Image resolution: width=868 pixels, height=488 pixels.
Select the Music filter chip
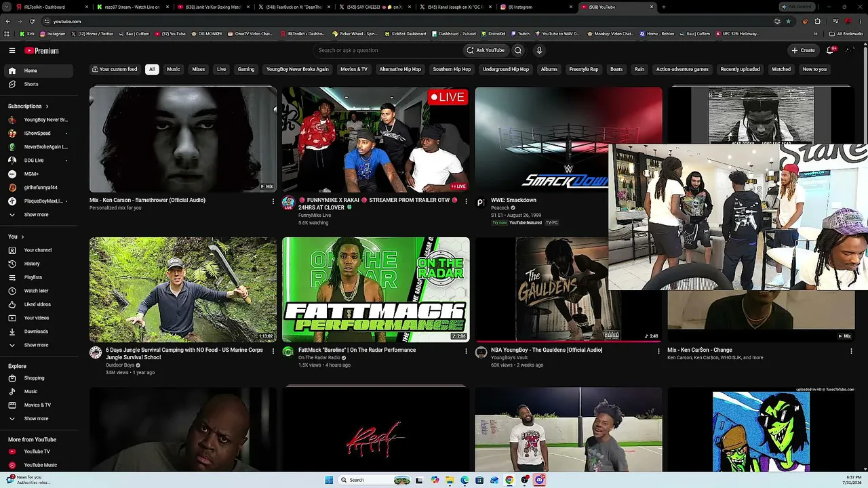(174, 69)
